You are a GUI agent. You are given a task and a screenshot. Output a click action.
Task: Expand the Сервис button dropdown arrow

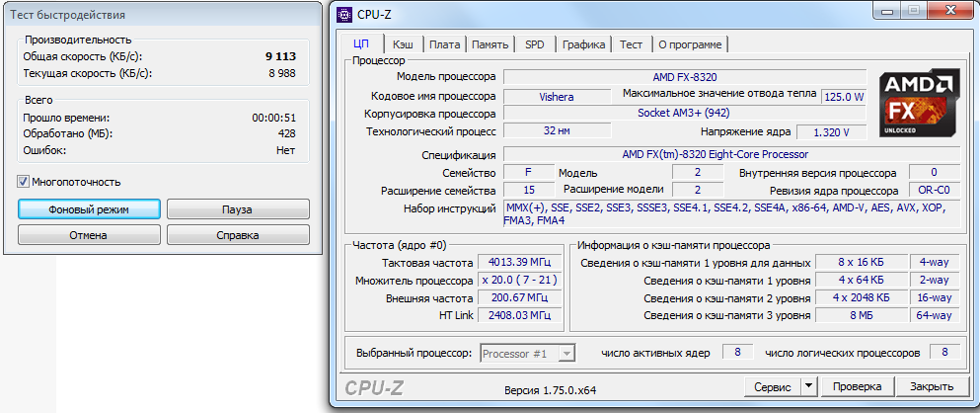809,386
